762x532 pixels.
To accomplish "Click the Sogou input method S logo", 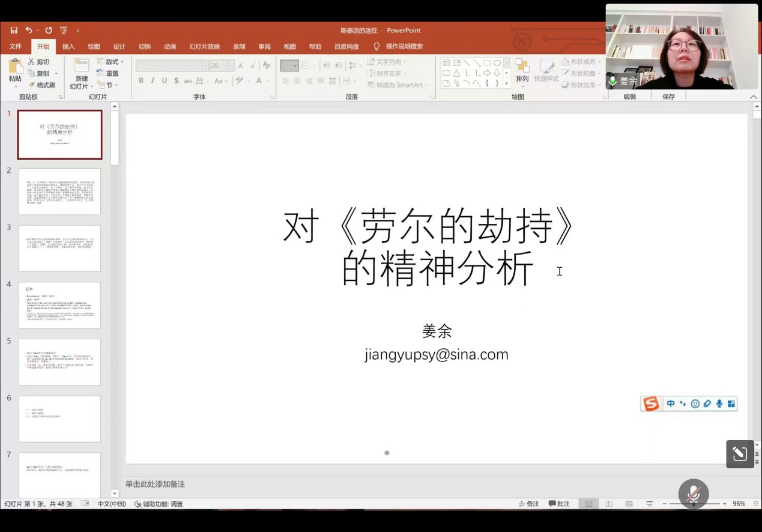I will (651, 404).
